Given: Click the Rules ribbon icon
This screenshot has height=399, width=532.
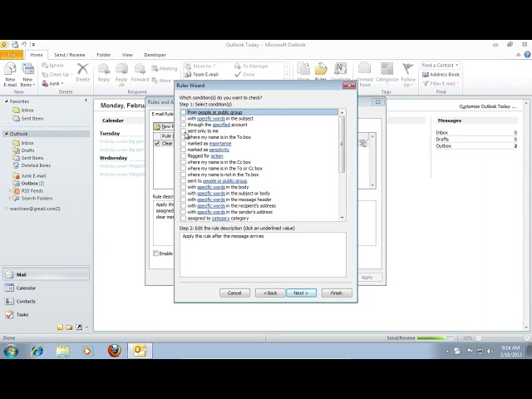Looking at the screenshot, I should point(321,72).
